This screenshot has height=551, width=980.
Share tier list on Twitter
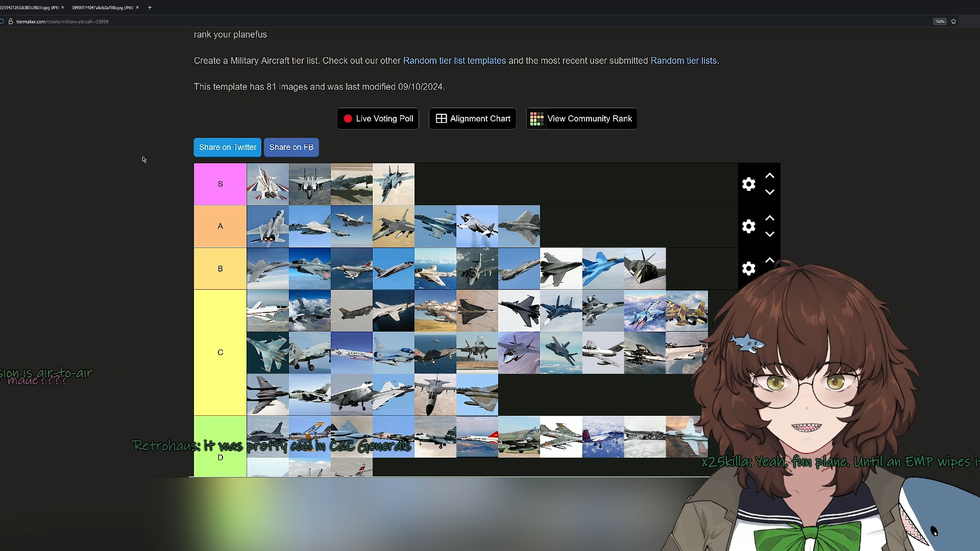click(x=227, y=147)
